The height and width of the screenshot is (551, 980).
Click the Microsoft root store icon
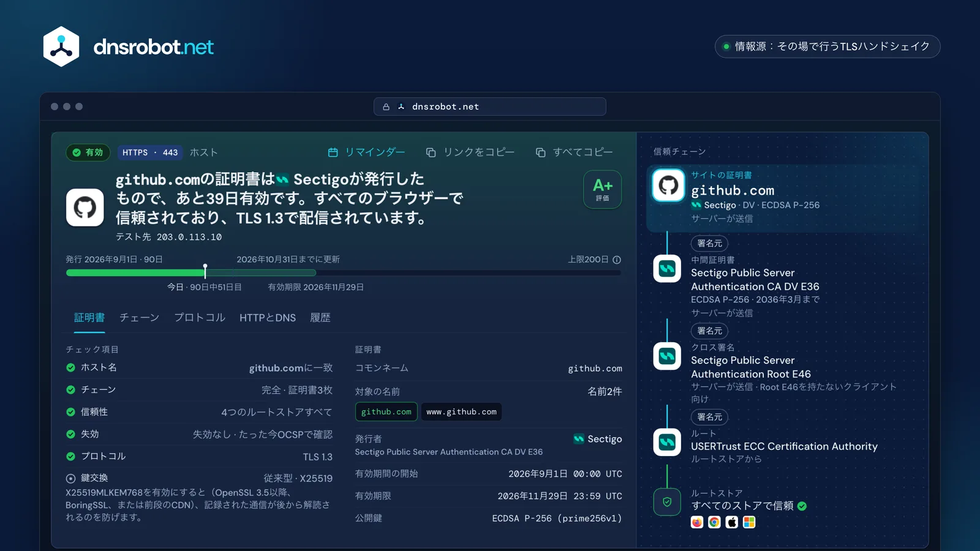point(749,522)
